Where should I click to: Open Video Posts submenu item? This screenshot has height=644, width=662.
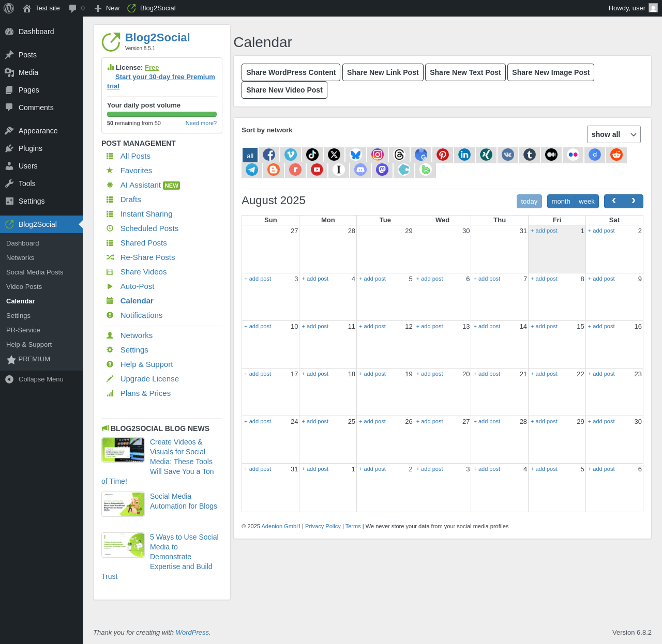[x=24, y=287]
